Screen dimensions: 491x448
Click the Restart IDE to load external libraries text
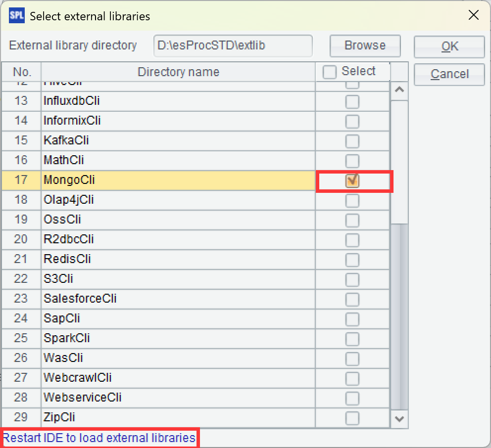tap(99, 438)
